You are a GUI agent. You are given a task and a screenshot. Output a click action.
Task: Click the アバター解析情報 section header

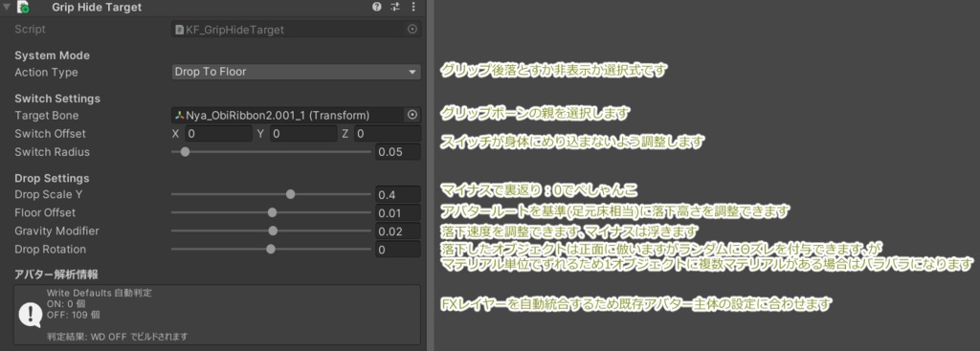[56, 274]
